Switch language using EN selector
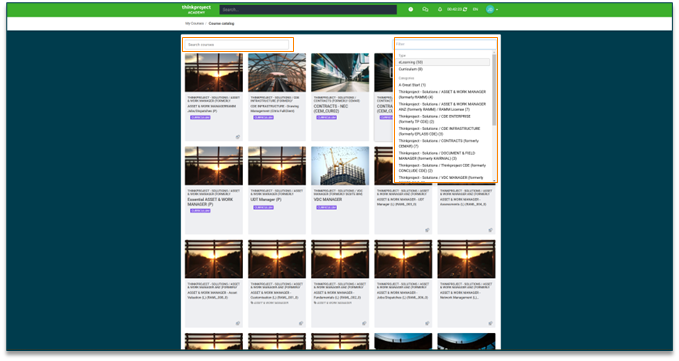This screenshot has height=361, width=679. click(475, 9)
